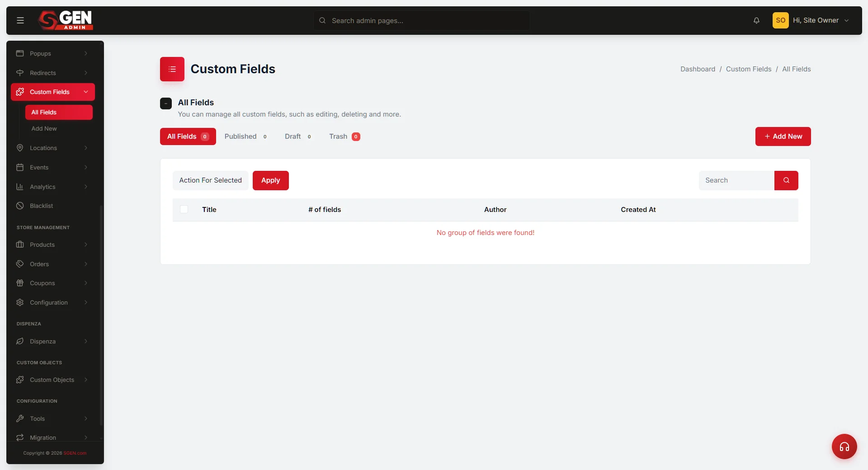The height and width of the screenshot is (470, 868).
Task: Click the Author column header
Action: pyautogui.click(x=495, y=210)
